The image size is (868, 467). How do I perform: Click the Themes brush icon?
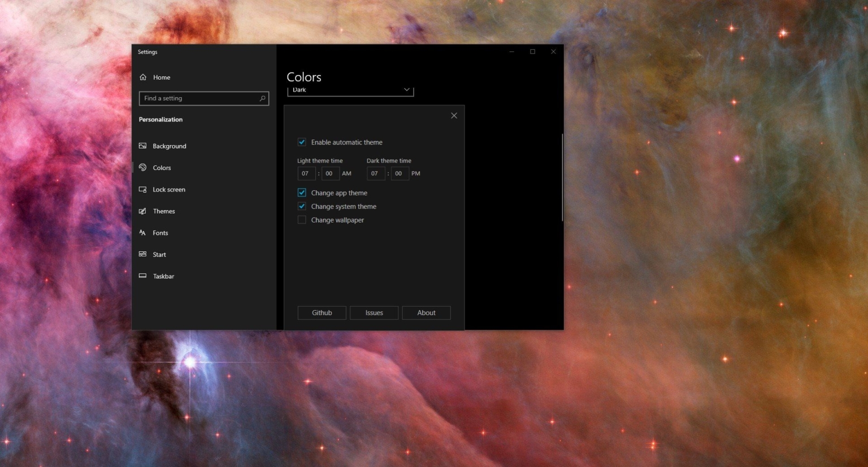143,211
